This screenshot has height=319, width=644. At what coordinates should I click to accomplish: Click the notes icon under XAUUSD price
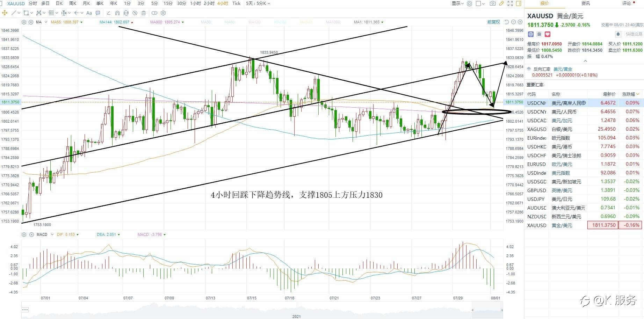click(539, 34)
